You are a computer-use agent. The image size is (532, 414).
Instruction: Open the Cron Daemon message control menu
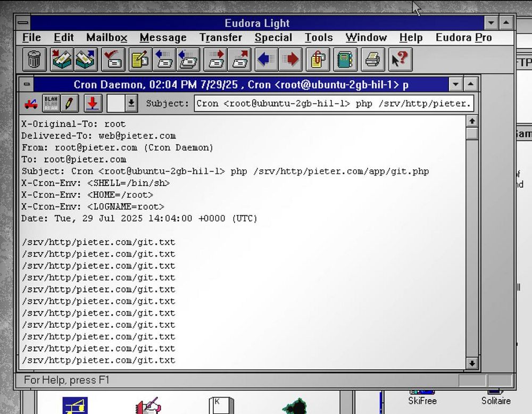pos(27,84)
